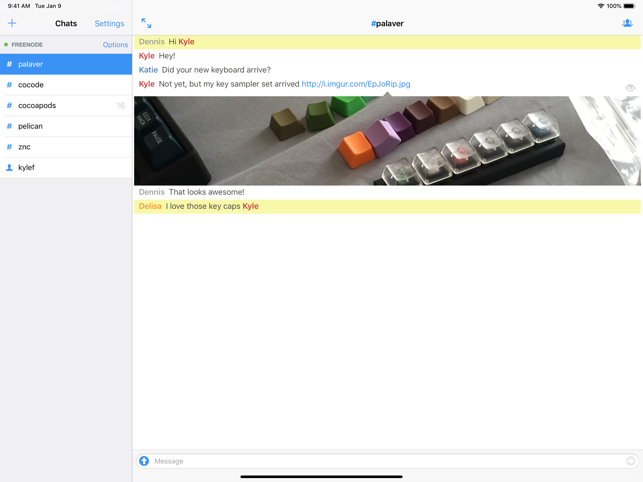This screenshot has width=643, height=482.
Task: Click Kyle's "Hey!" message
Action: click(x=167, y=56)
